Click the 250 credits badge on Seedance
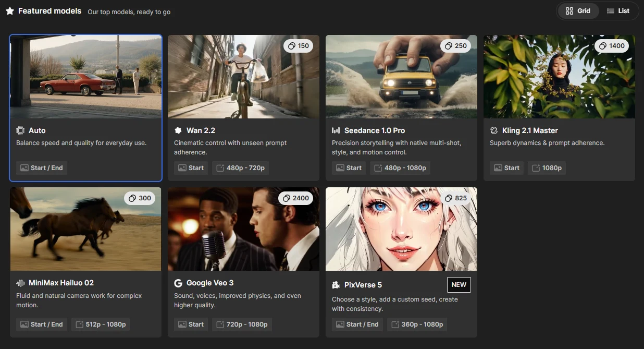Viewport: 644px width, 349px height. 456,46
